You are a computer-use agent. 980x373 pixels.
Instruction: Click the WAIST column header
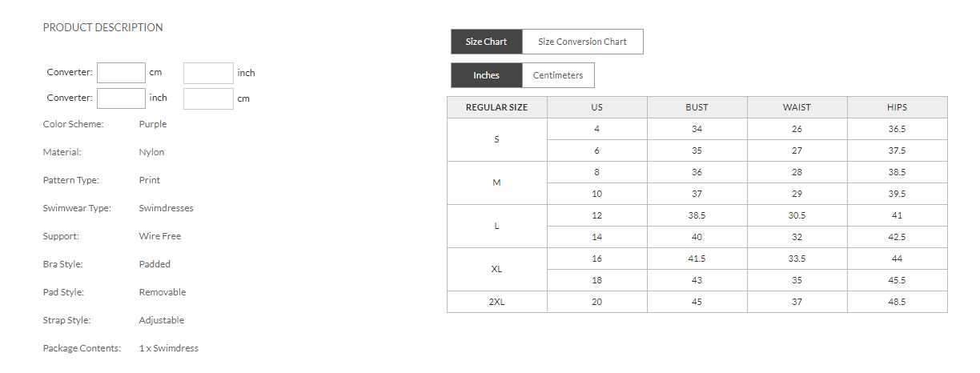tap(797, 107)
